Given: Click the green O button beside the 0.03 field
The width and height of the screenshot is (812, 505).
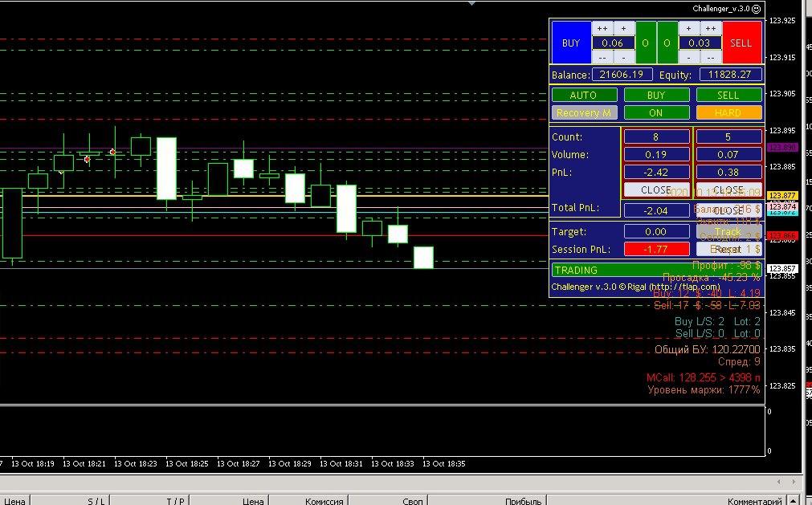Looking at the screenshot, I should (667, 43).
